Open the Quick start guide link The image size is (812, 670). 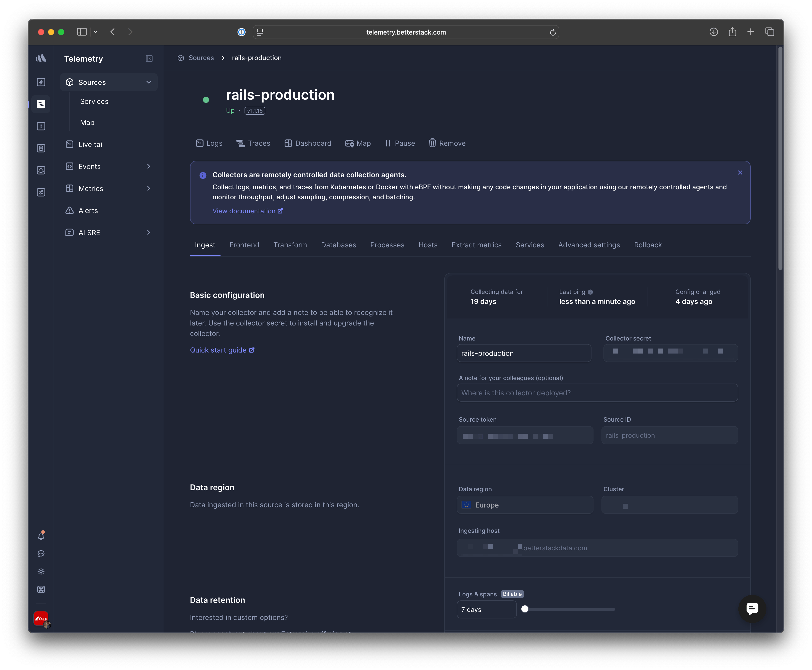pos(222,350)
